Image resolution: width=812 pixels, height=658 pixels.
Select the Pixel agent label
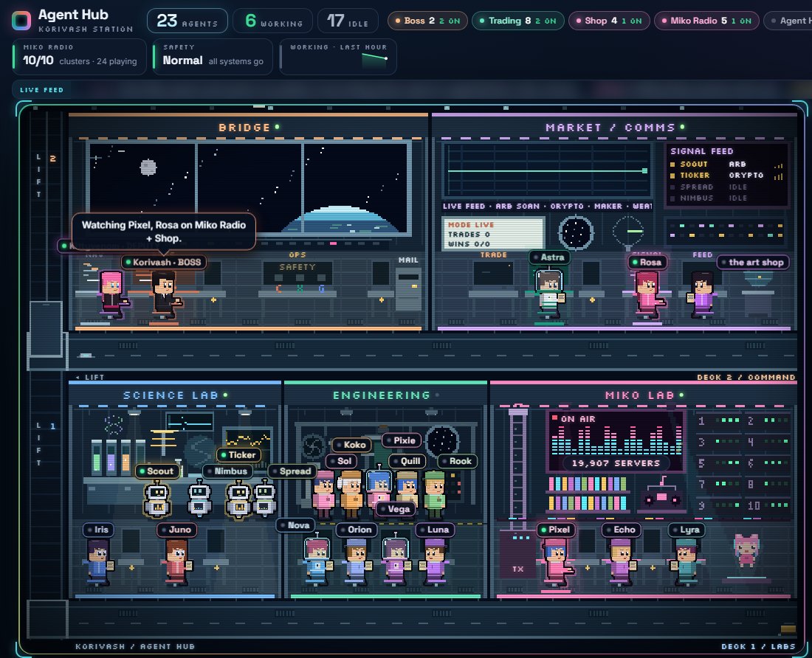(556, 530)
